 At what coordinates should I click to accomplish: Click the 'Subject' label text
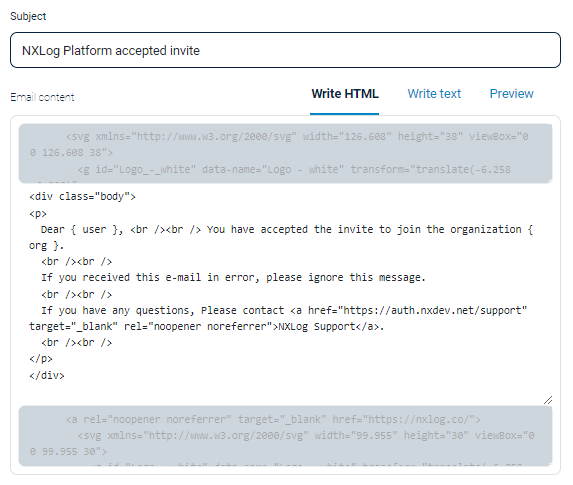[28, 16]
